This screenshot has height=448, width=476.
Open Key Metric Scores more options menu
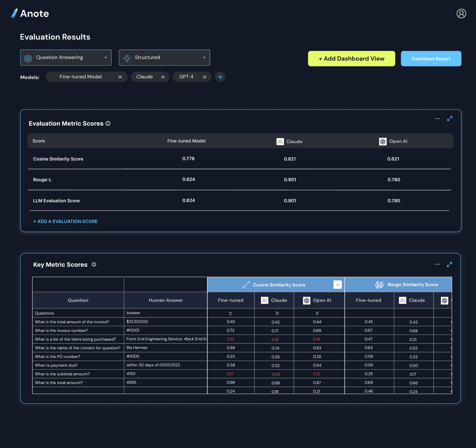(x=437, y=264)
